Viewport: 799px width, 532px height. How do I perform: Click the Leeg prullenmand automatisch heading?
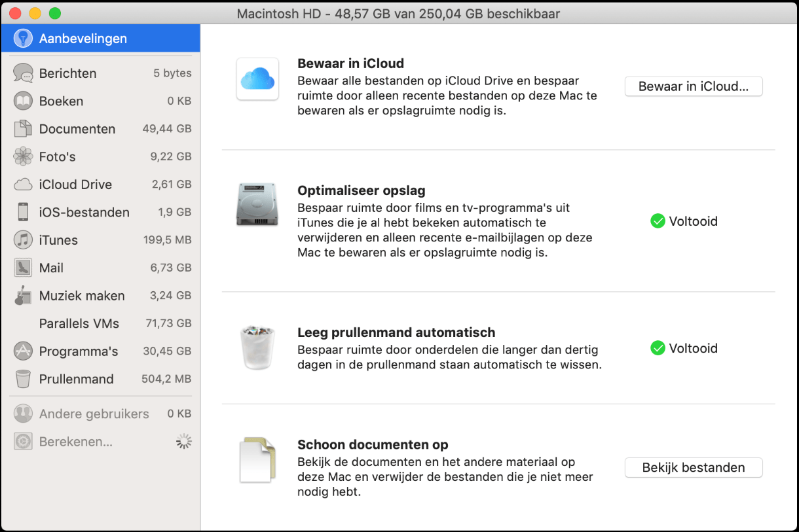(396, 332)
